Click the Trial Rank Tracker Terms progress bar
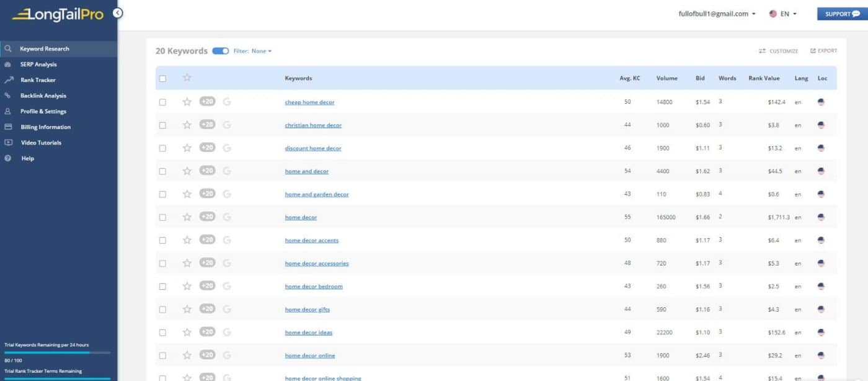Screen dimensions: 868x381 [57, 379]
